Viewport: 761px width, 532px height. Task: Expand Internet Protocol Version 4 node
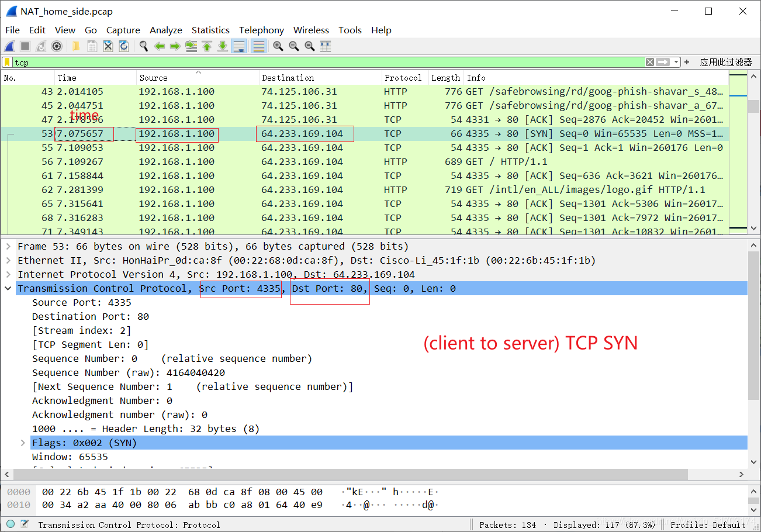[x=8, y=274]
